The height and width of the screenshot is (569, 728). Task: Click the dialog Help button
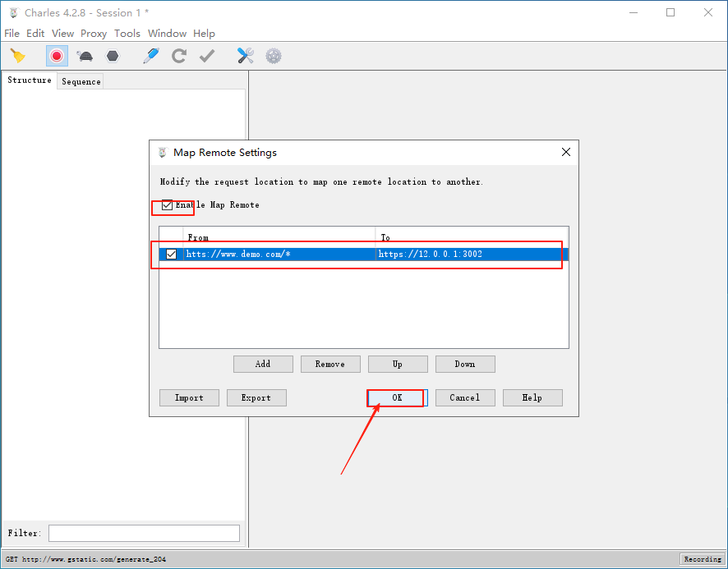coord(532,397)
